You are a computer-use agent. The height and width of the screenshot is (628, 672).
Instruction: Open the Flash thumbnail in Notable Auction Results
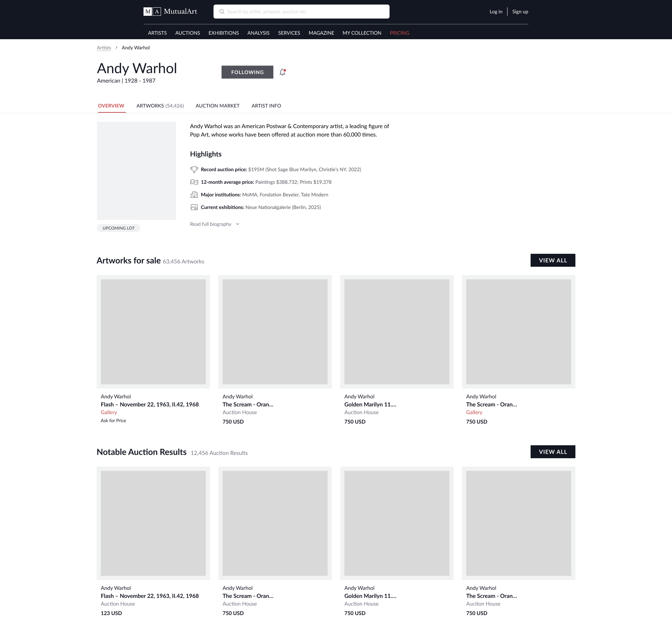[153, 523]
